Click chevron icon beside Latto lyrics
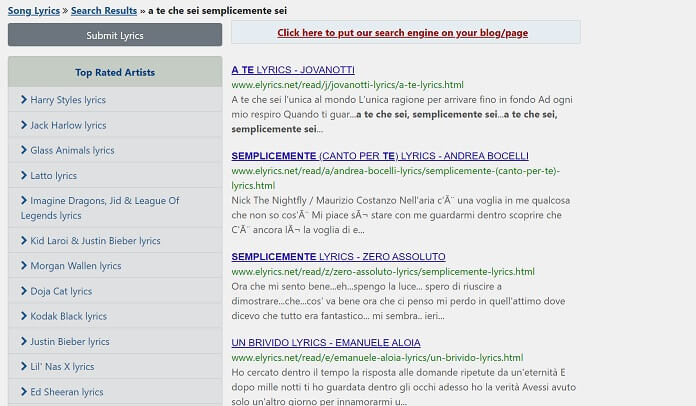Viewport: 696px width, 406px height. coord(24,175)
